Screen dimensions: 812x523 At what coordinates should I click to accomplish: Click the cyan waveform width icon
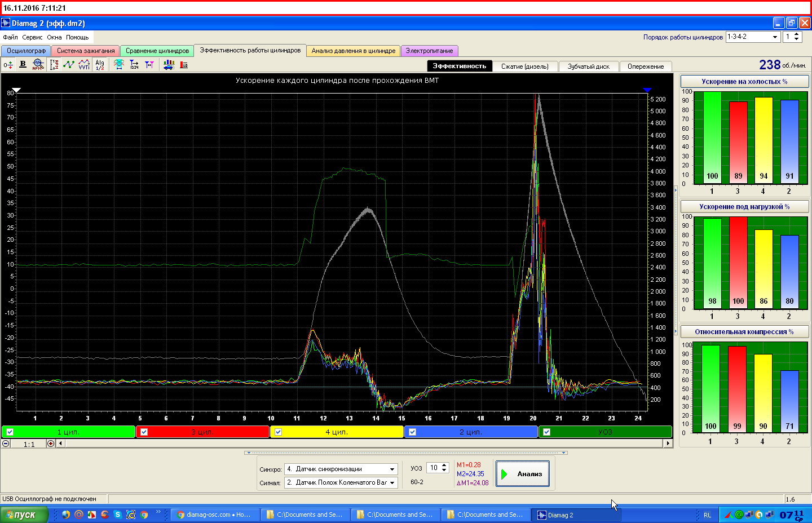[x=119, y=65]
